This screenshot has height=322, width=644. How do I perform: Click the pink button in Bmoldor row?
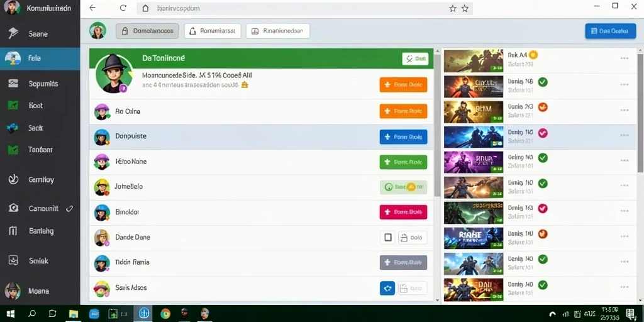[403, 213]
